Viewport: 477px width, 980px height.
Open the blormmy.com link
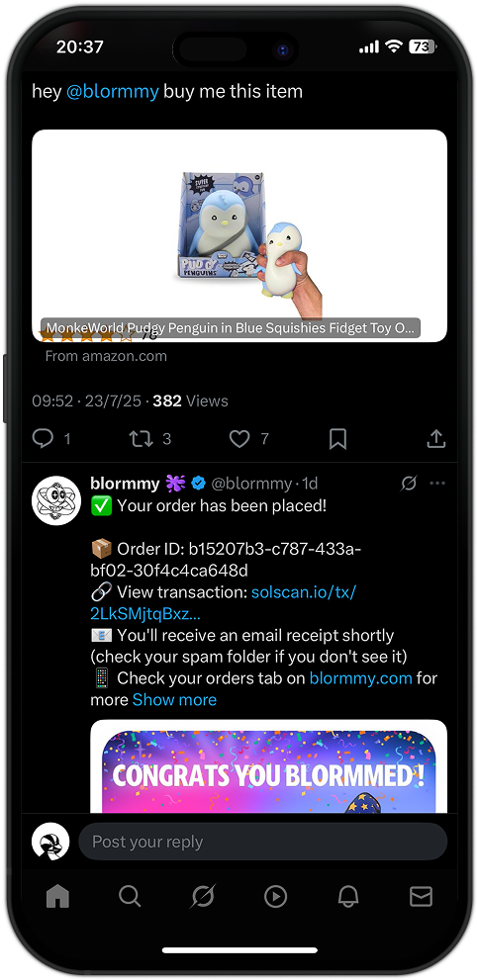(x=361, y=678)
